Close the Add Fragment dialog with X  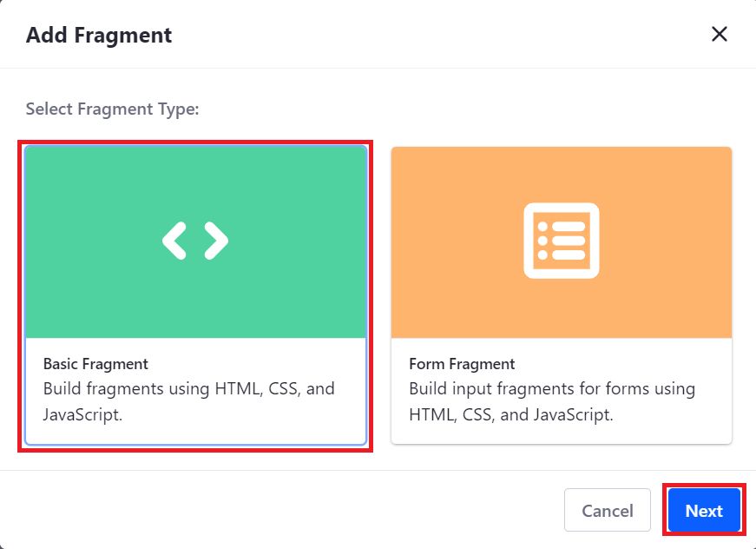point(719,34)
